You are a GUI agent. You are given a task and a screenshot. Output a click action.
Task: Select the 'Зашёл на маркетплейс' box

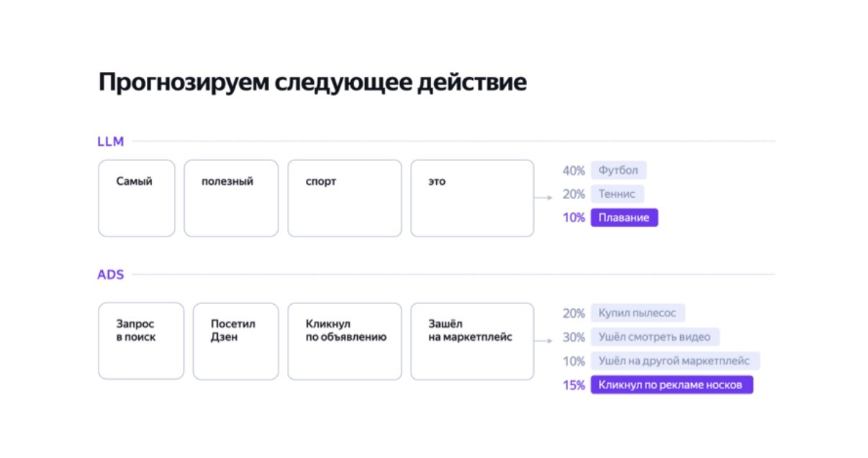click(472, 342)
